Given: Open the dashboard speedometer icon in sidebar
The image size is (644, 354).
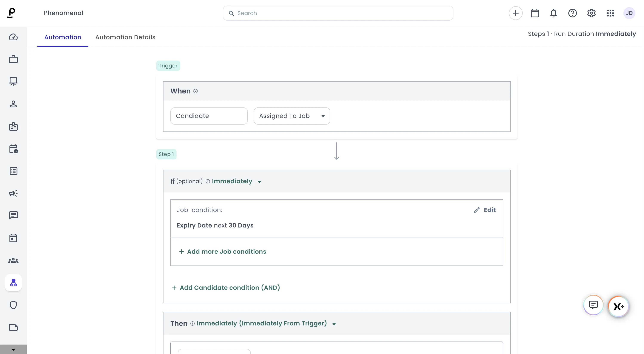Looking at the screenshot, I should click(x=13, y=37).
